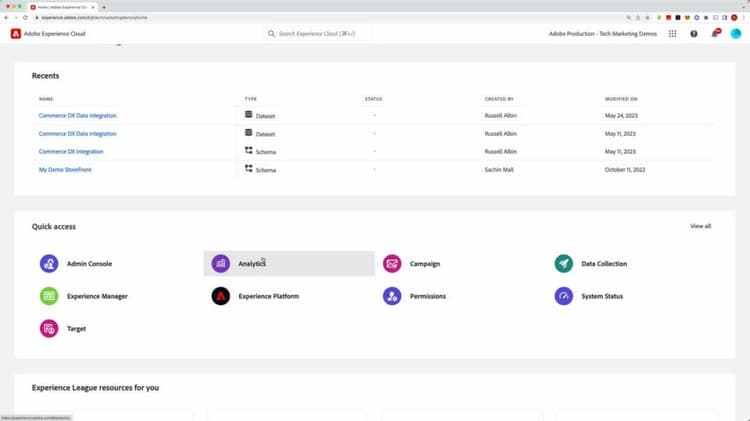The image size is (750, 421).
Task: Open the Commerce DX Integration schema link
Action: (71, 152)
